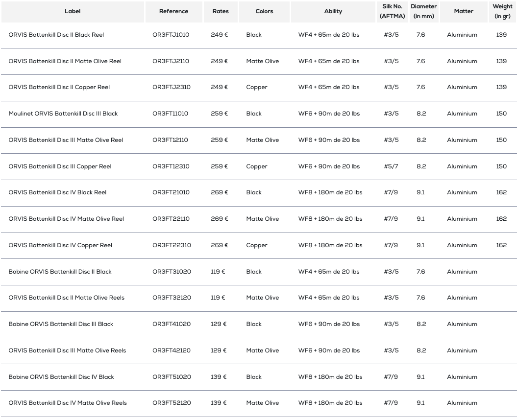Open ORVIS Battenkill Disc III Matte Olive Reels
This screenshot has height=420, width=517.
point(67,350)
